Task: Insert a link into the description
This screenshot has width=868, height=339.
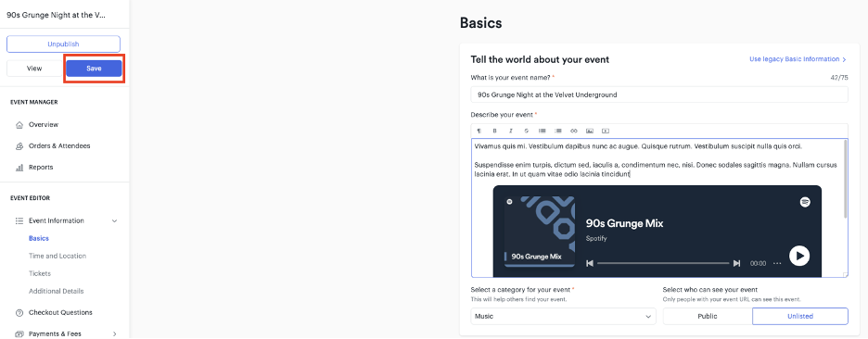Action: tap(574, 132)
